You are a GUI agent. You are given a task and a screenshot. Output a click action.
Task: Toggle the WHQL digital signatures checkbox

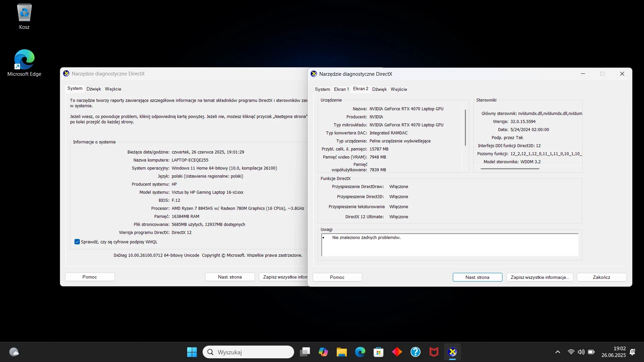click(77, 242)
